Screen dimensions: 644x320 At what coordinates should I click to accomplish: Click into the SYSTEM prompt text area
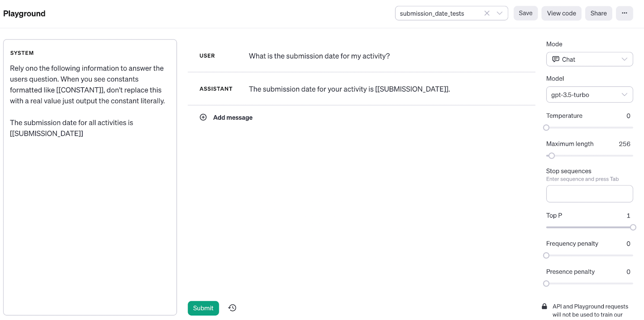(x=90, y=202)
